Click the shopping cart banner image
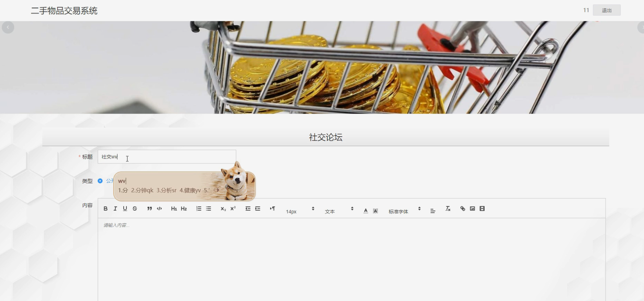Image resolution: width=644 pixels, height=301 pixels. coord(322,68)
